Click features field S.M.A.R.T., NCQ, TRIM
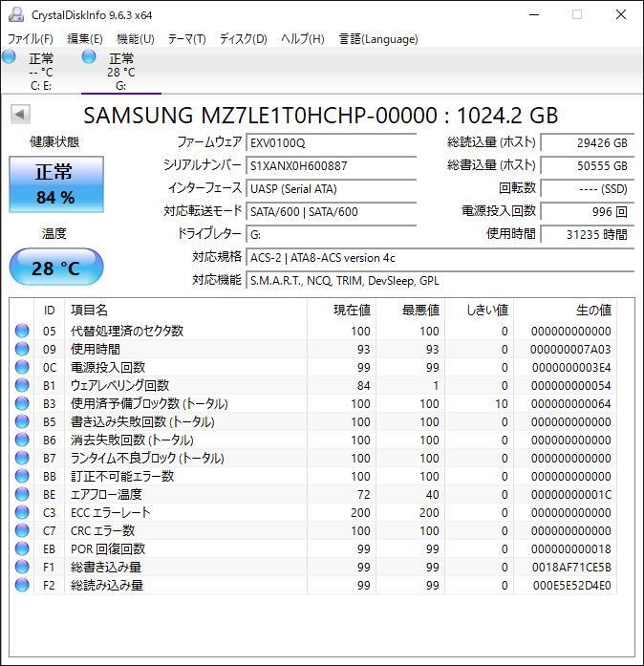This screenshot has height=666, width=644. click(x=440, y=280)
